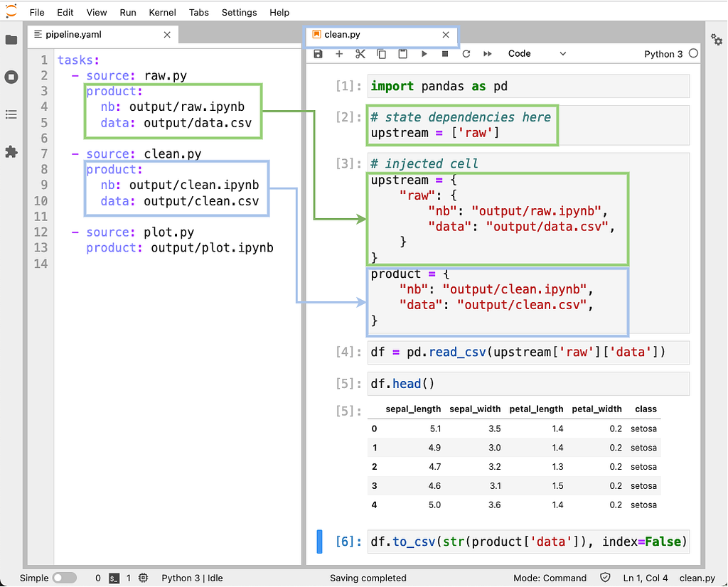Copy selected cell icon
This screenshot has width=728, height=587.
pos(381,54)
